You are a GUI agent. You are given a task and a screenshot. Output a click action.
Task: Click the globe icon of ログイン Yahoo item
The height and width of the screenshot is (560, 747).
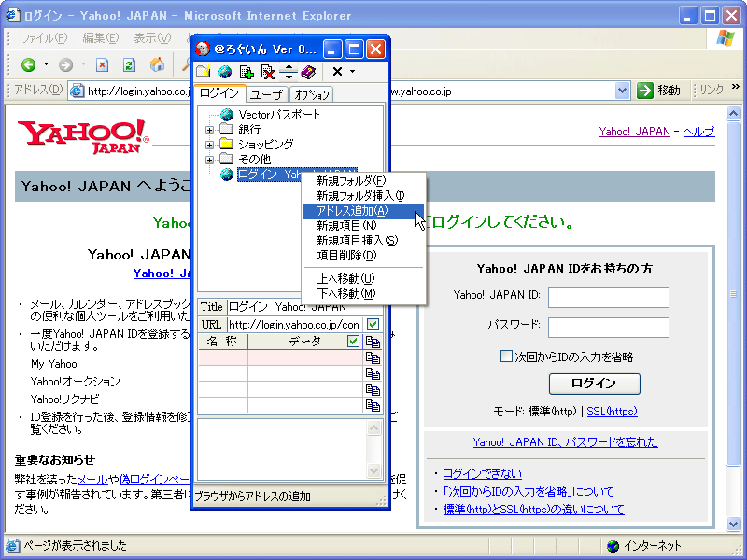click(227, 175)
